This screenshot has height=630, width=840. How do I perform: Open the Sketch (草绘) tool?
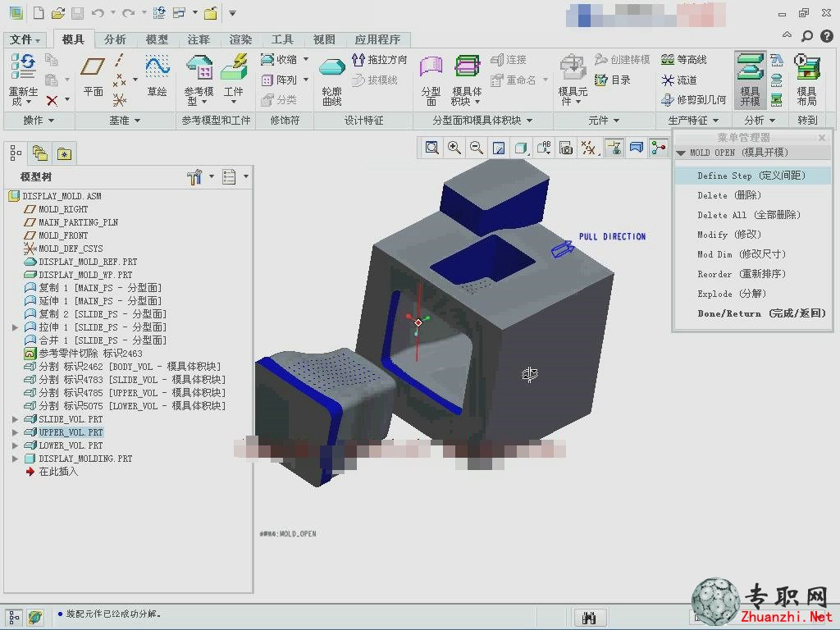[157, 67]
